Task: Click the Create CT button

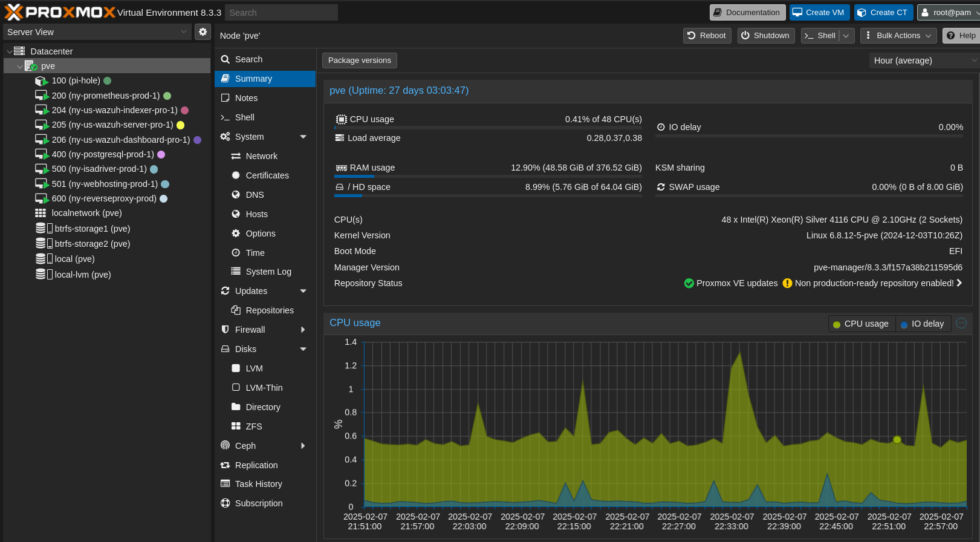Action: coord(883,12)
